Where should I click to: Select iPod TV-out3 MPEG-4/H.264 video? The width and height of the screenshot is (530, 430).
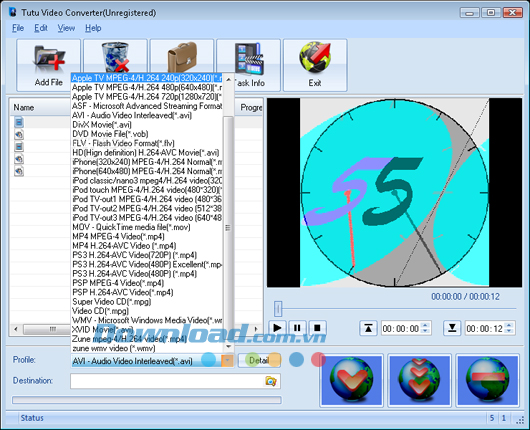147,218
